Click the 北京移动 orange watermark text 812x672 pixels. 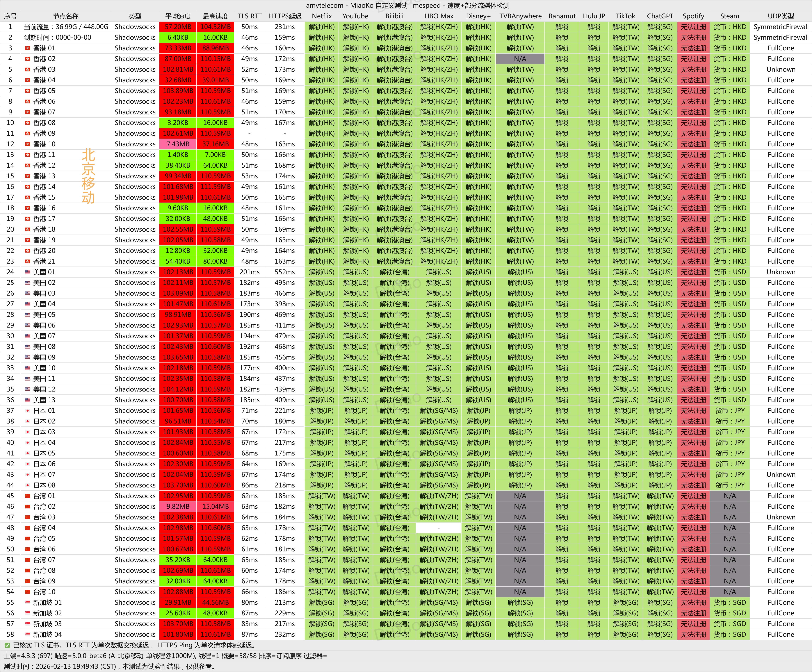point(88,176)
